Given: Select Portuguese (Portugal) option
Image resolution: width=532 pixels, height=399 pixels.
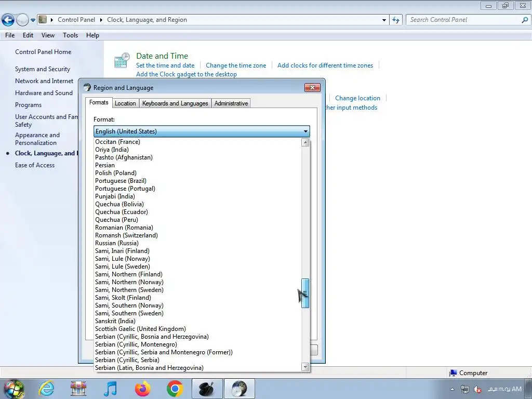Looking at the screenshot, I should coord(198,189).
